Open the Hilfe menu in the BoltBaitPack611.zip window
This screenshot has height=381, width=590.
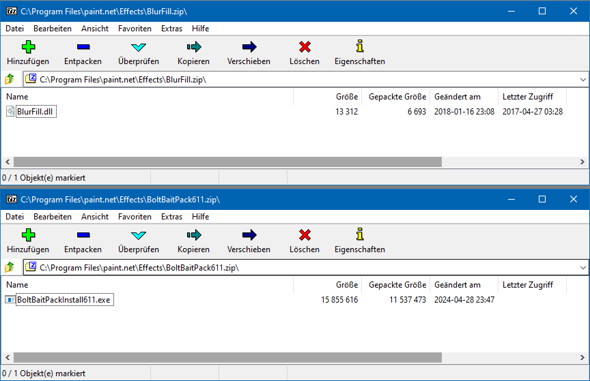(x=200, y=217)
